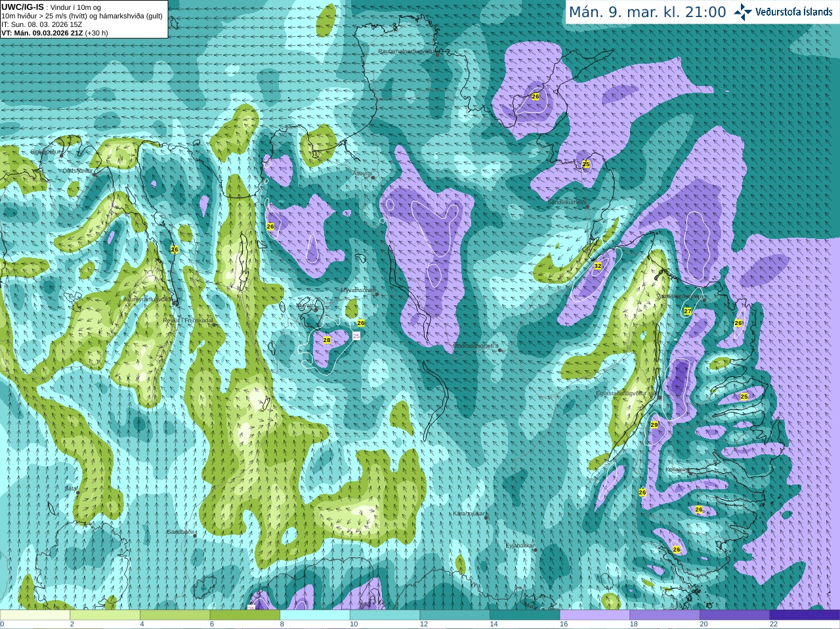Image resolution: width=840 pixels, height=629 pixels.
Task: Click the 12–14 m/s legend color swatch
Action: pos(455,615)
